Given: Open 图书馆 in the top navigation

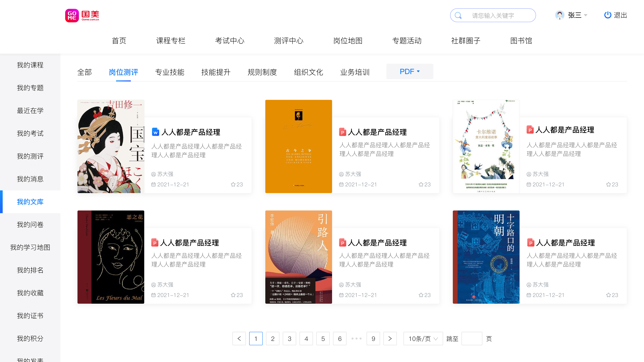Looking at the screenshot, I should coord(521,40).
